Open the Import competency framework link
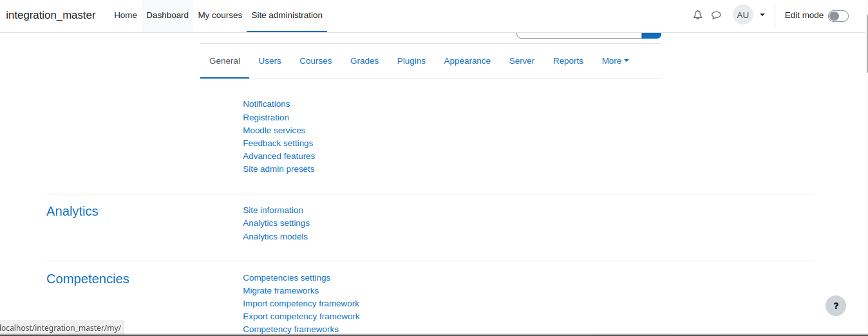Screen dimensions: 868x336 click(x=301, y=304)
